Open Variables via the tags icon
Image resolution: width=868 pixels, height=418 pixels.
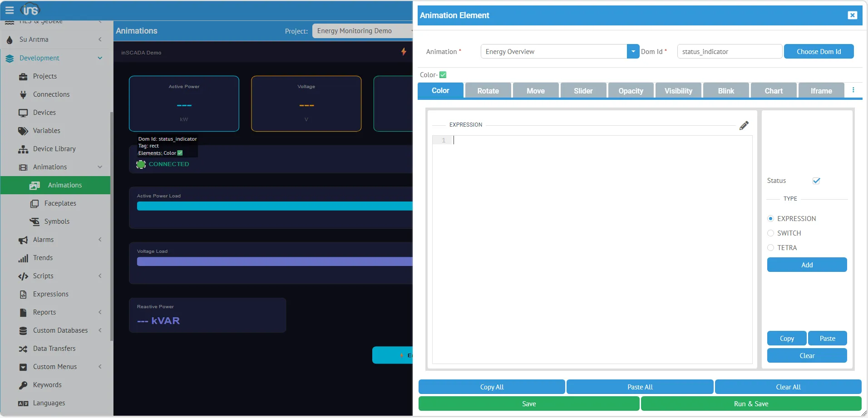23,131
